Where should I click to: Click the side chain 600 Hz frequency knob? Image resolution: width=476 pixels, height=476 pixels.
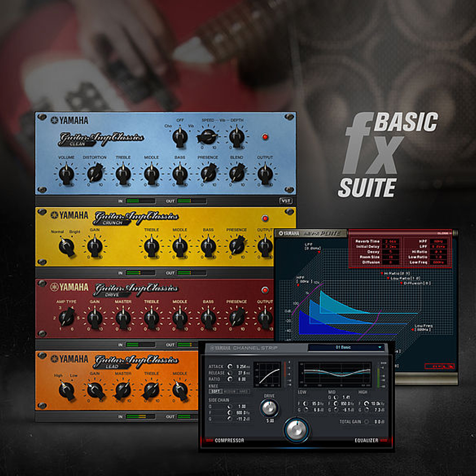(x=230, y=413)
